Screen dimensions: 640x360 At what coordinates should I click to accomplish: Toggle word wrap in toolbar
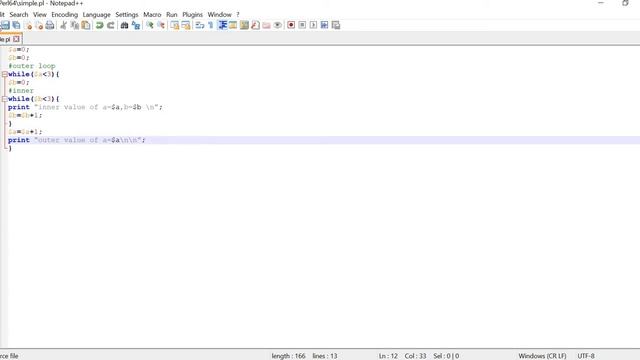click(x=200, y=25)
